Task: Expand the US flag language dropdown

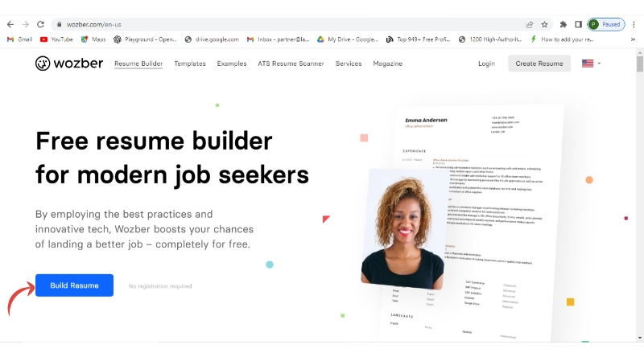Action: (x=592, y=64)
